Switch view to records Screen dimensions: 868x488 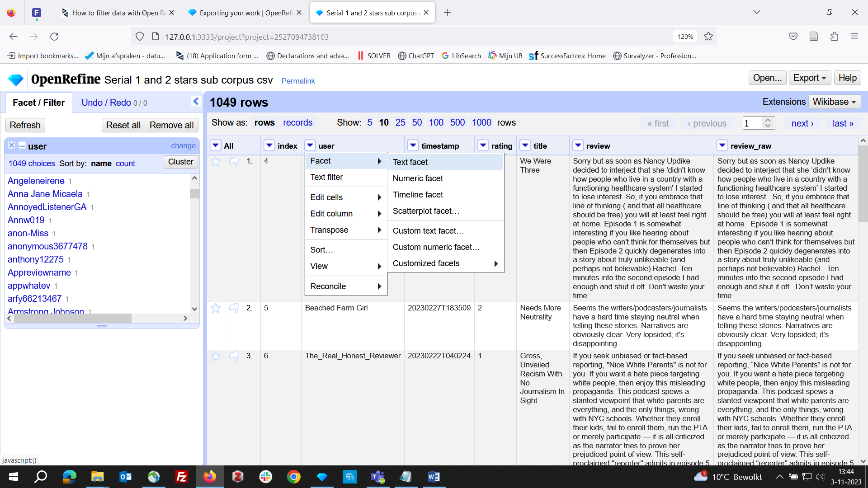pyautogui.click(x=297, y=122)
